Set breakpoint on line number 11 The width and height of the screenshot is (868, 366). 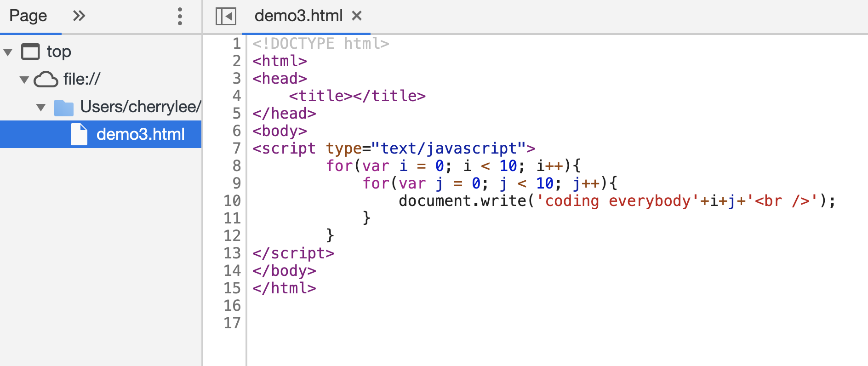pyautogui.click(x=232, y=218)
